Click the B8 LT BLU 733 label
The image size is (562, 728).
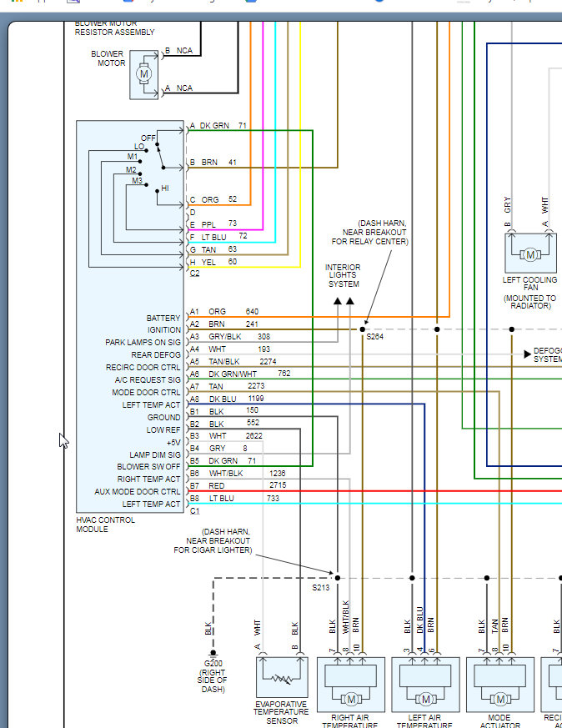(235, 498)
